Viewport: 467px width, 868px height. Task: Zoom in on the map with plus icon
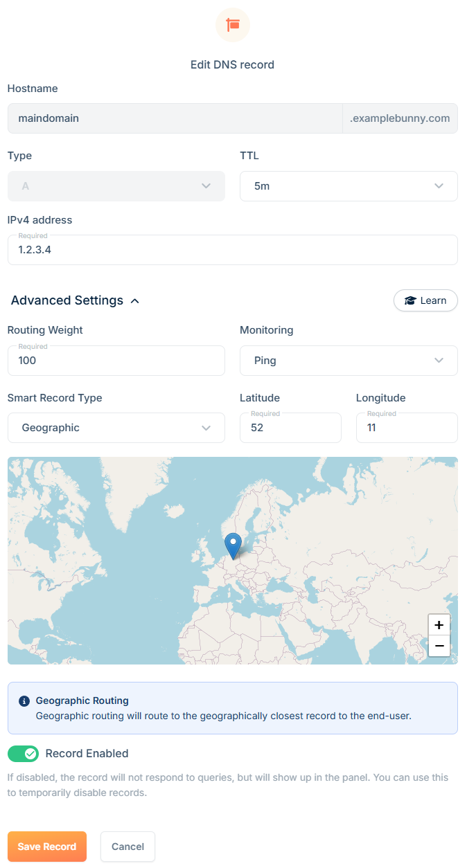[x=439, y=624]
